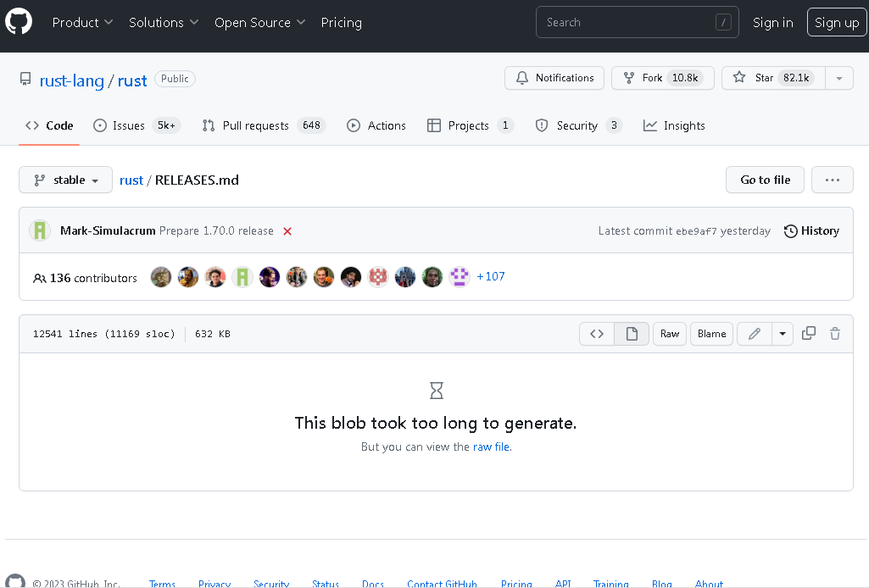
Task: Open the Raw file button
Action: point(670,334)
